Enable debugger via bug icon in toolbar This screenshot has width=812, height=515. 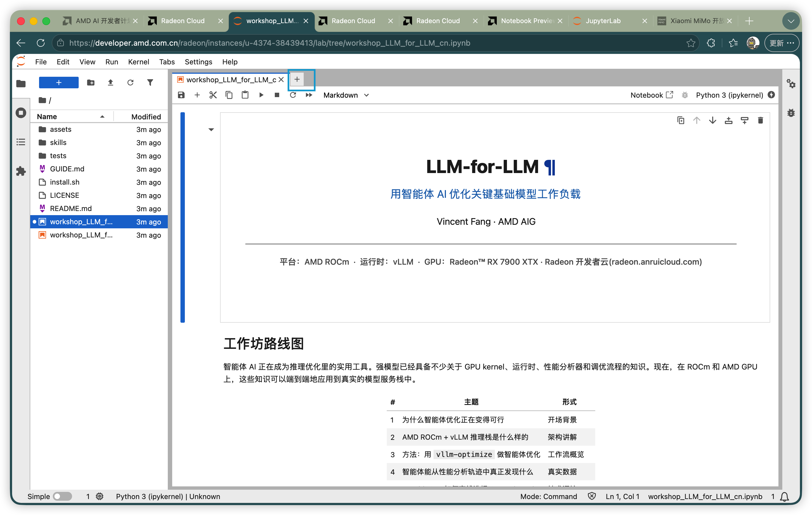(x=685, y=95)
